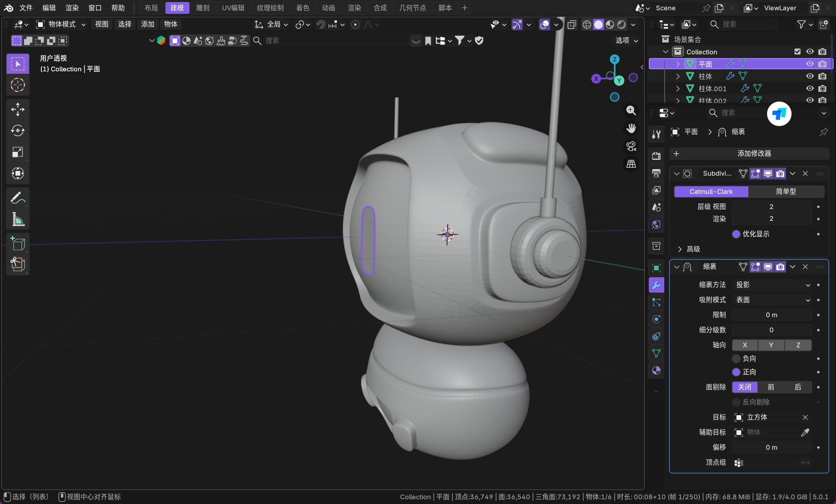
Task: Toggle camera view in viewport
Action: [631, 146]
